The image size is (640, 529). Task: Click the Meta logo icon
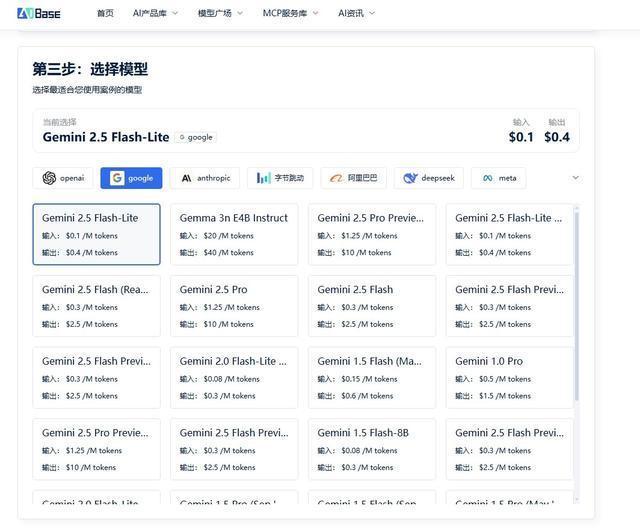point(488,178)
